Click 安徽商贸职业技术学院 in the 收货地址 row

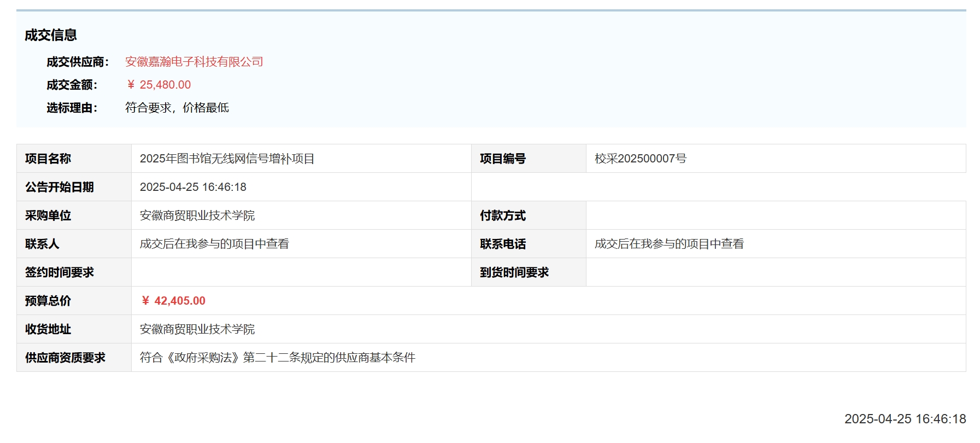197,329
